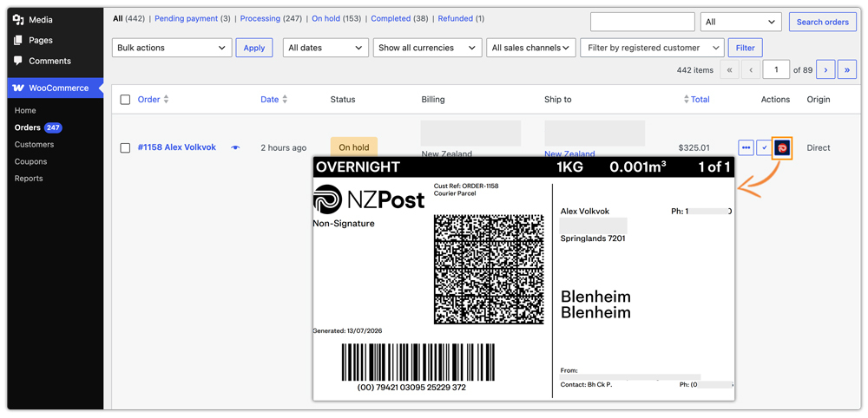
Task: Open the Comments menu icon
Action: [x=18, y=61]
